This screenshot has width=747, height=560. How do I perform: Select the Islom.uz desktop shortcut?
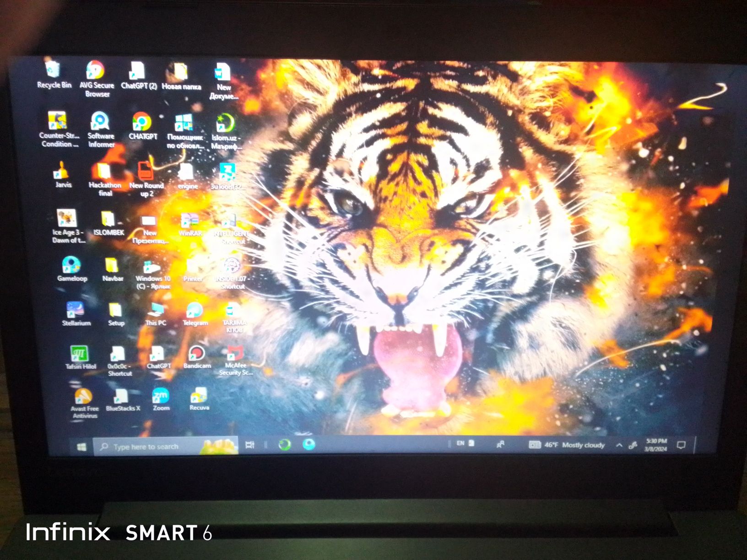226,132
